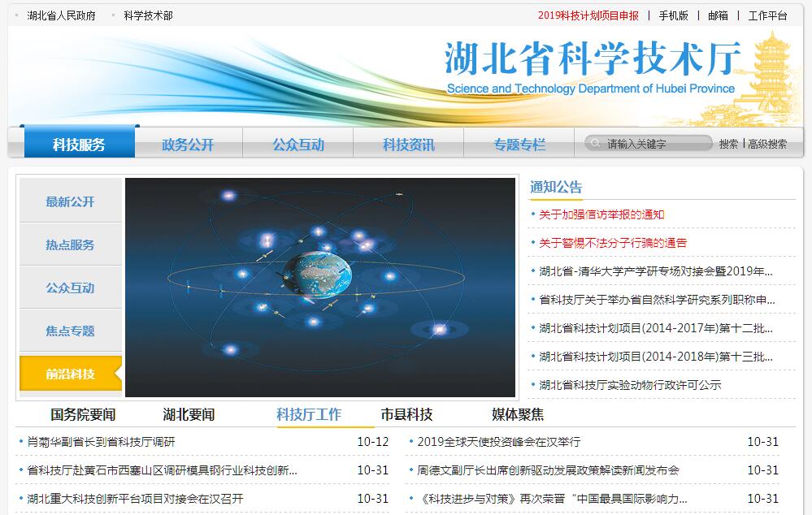Select 焦点专题 side tab

(71, 331)
